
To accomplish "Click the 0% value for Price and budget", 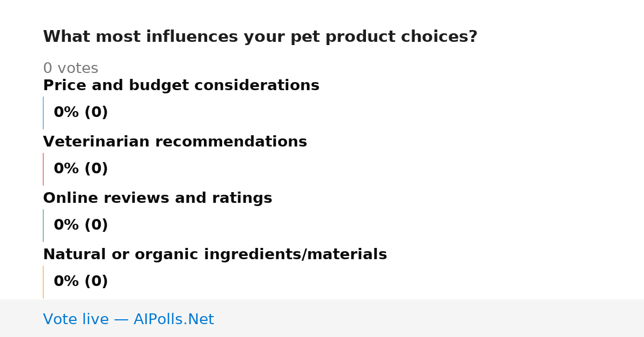I will pyautogui.click(x=67, y=113).
